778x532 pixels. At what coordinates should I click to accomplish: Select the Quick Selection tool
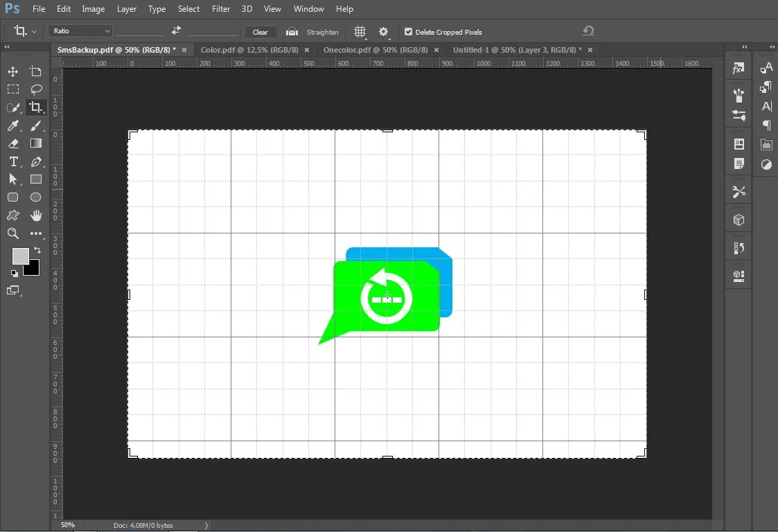pos(13,107)
